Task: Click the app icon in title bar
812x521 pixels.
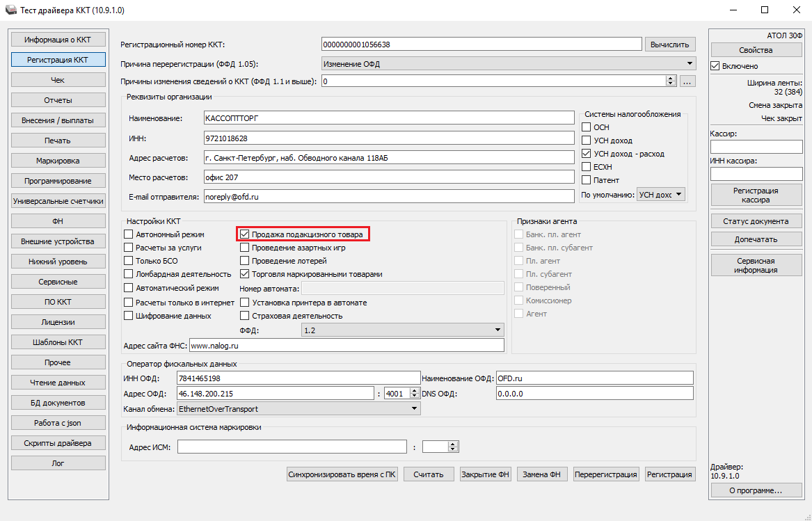Action: [x=10, y=10]
